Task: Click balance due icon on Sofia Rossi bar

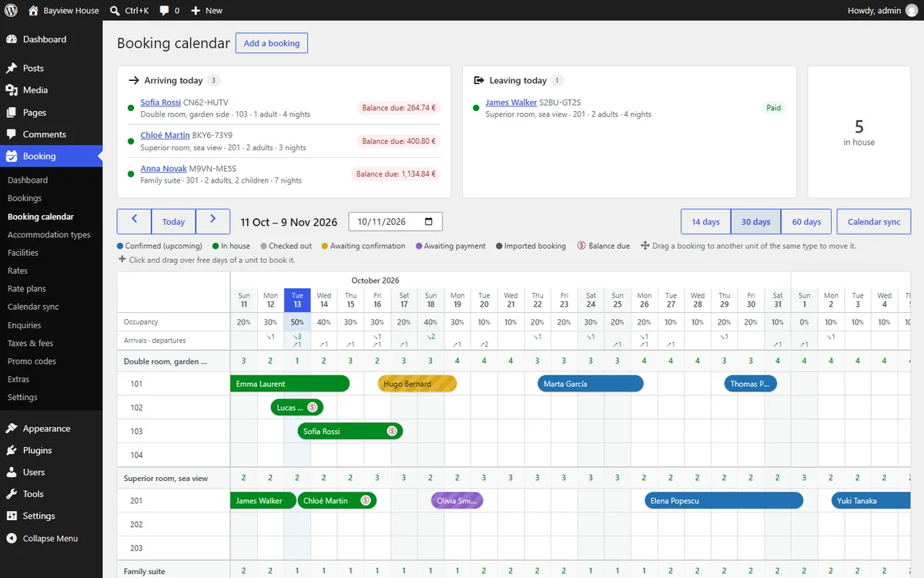Action: pyautogui.click(x=392, y=432)
